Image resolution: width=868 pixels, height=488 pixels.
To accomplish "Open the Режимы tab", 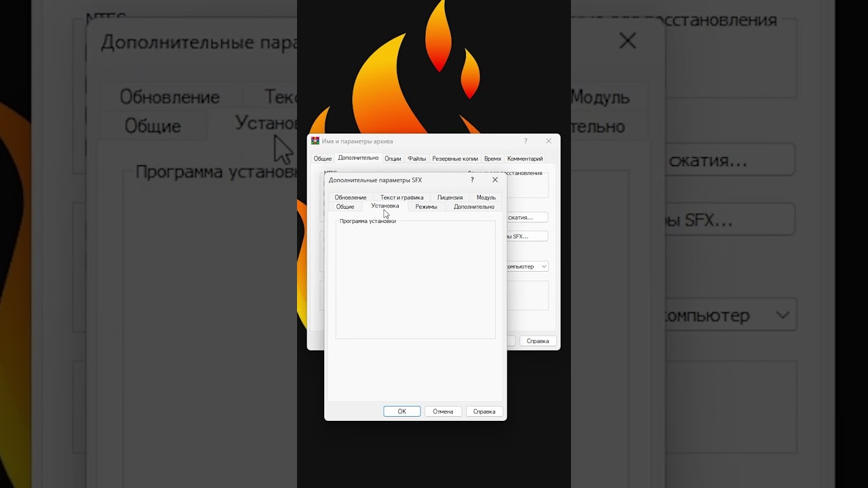I will coord(426,207).
